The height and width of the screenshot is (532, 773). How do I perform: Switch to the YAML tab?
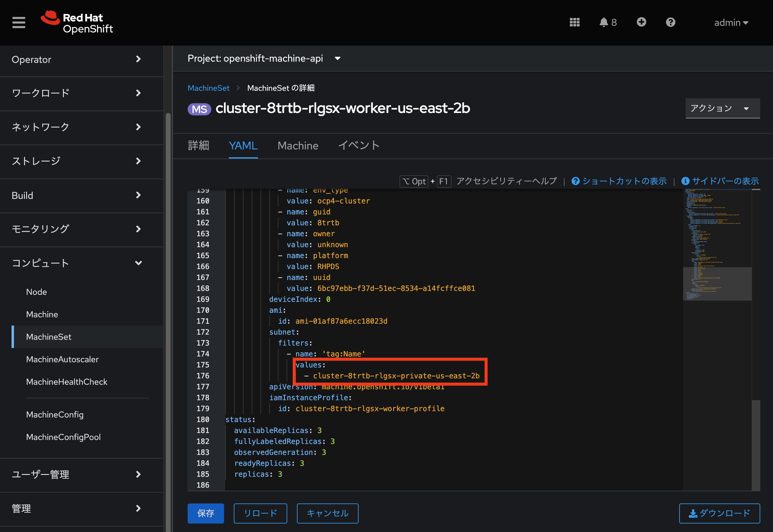click(x=243, y=146)
